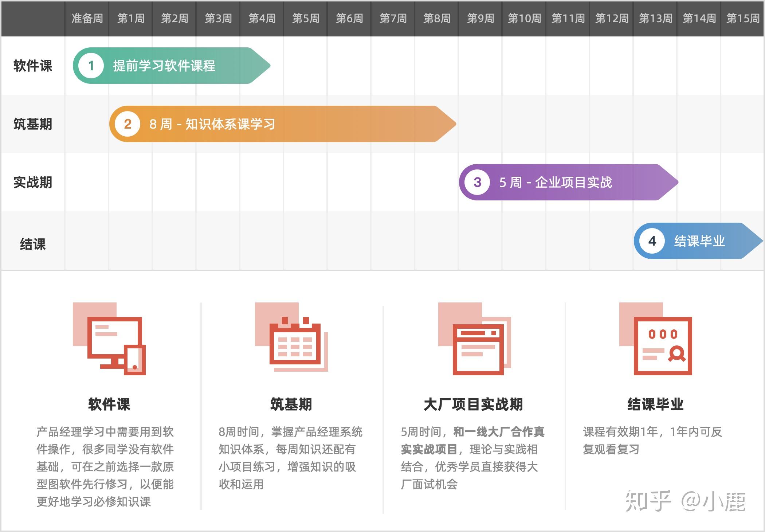Click the bold 软件课 card heading
765x532 pixels.
click(109, 404)
